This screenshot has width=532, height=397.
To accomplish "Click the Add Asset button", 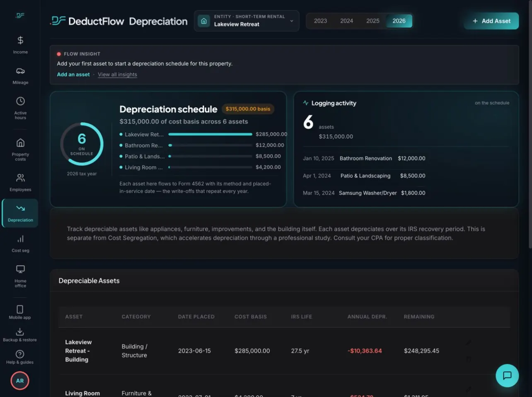I will point(491,21).
